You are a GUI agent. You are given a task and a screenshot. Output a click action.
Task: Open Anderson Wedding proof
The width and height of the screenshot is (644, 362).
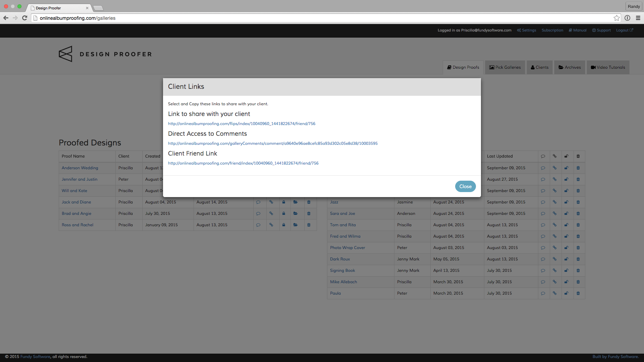(x=80, y=168)
